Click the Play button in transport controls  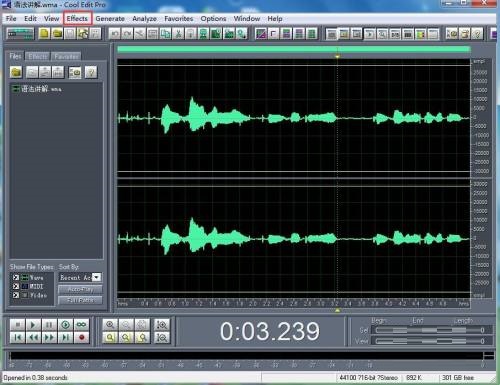(x=33, y=324)
